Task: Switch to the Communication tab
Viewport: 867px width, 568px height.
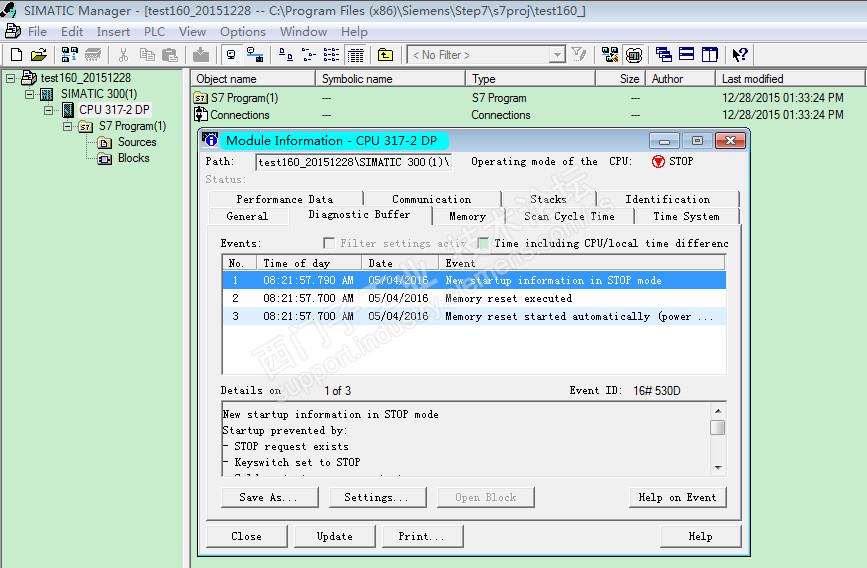Action: tap(431, 199)
